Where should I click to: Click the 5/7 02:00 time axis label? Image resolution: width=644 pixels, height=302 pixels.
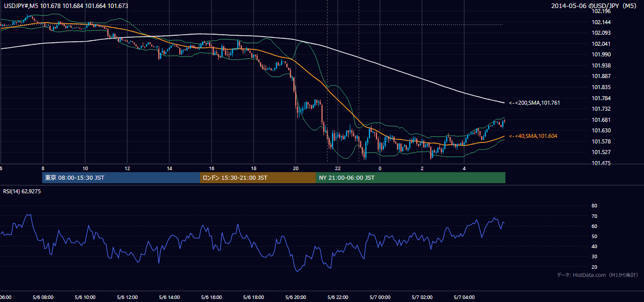point(422,297)
